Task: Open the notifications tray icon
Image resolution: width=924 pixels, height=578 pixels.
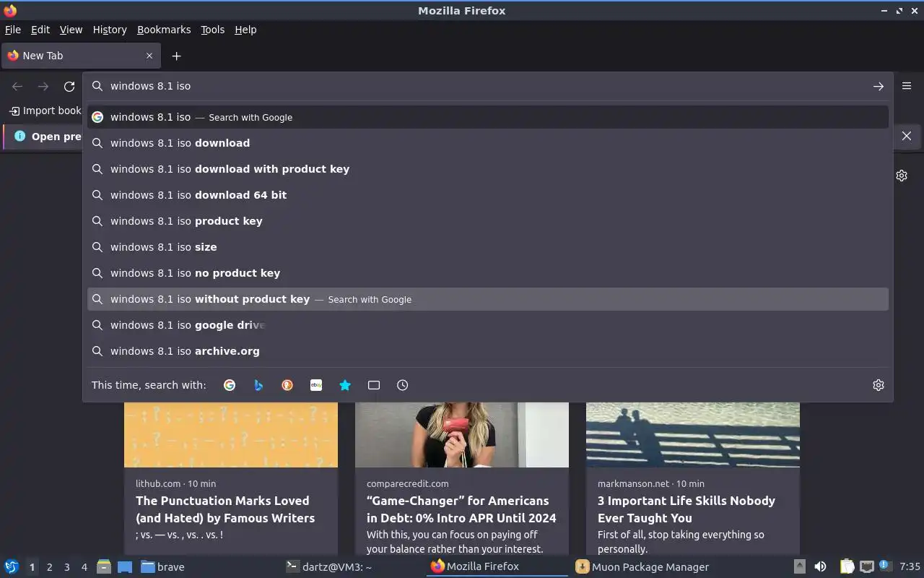Action: point(884,566)
